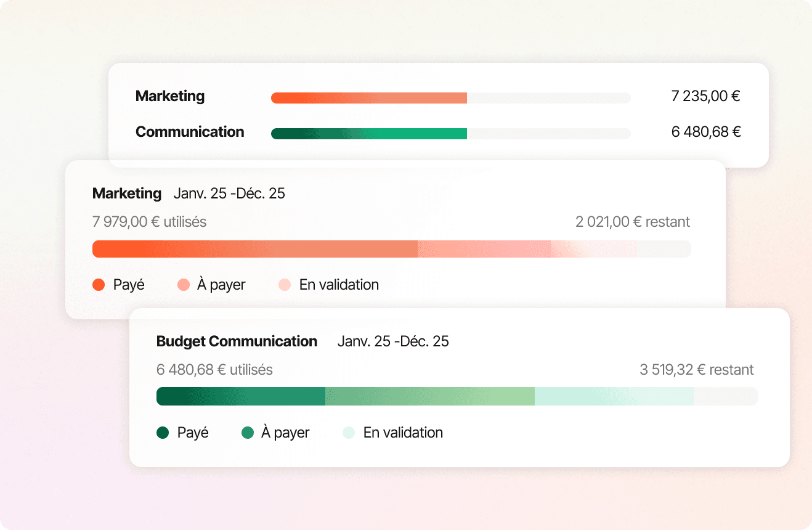Click the light orange À payer dot

tap(182, 285)
